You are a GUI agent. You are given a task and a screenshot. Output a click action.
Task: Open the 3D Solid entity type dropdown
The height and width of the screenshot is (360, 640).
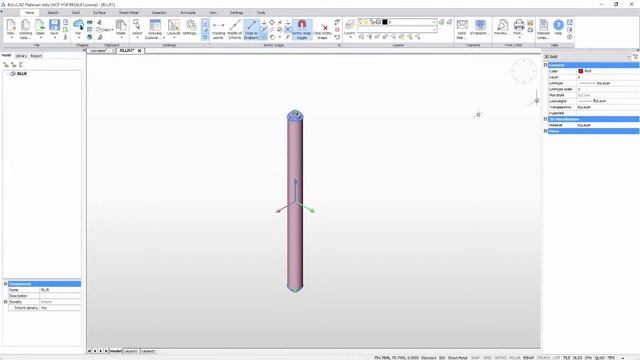click(x=629, y=57)
